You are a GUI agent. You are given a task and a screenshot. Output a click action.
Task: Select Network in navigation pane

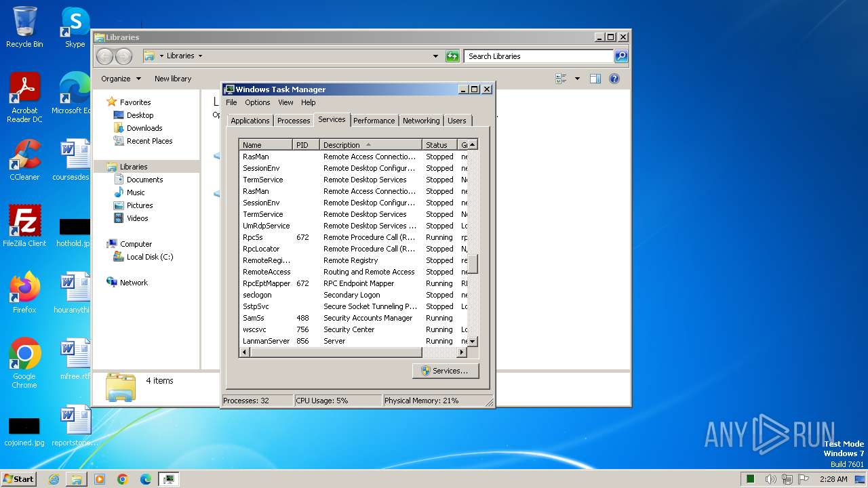point(134,283)
